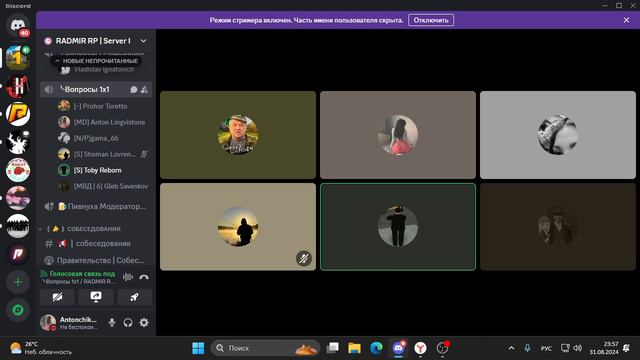Launch an activity with rocket icon

[134, 297]
